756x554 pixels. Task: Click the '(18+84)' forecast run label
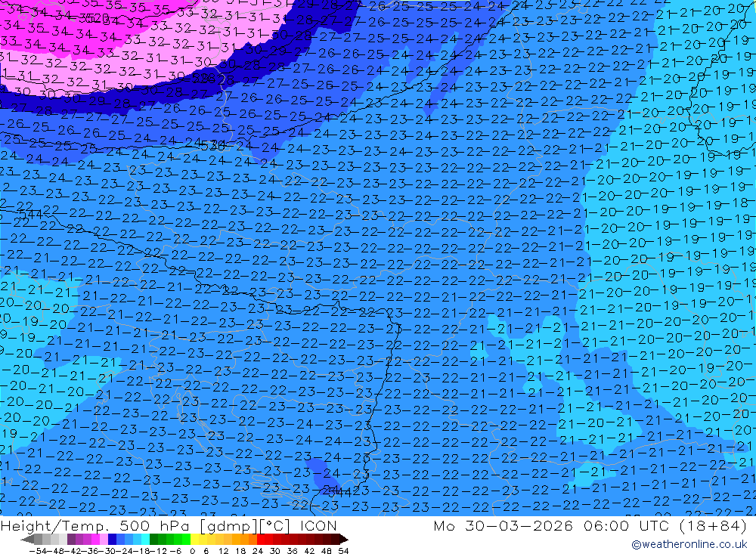coord(713,525)
